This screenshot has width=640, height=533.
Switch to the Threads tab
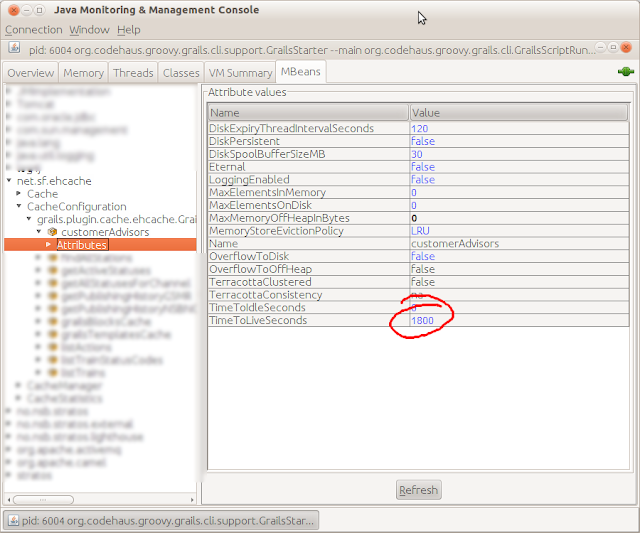[133, 73]
